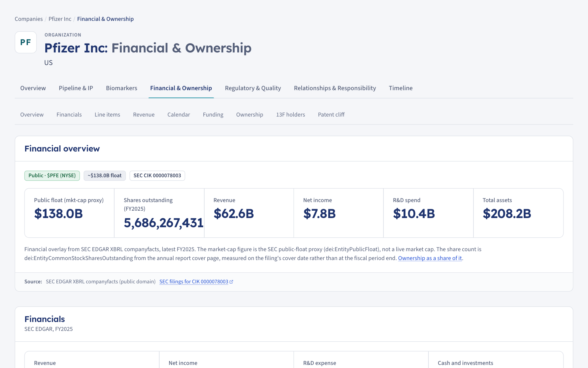Click the R&D spend label
This screenshot has width=588, height=368.
click(407, 200)
